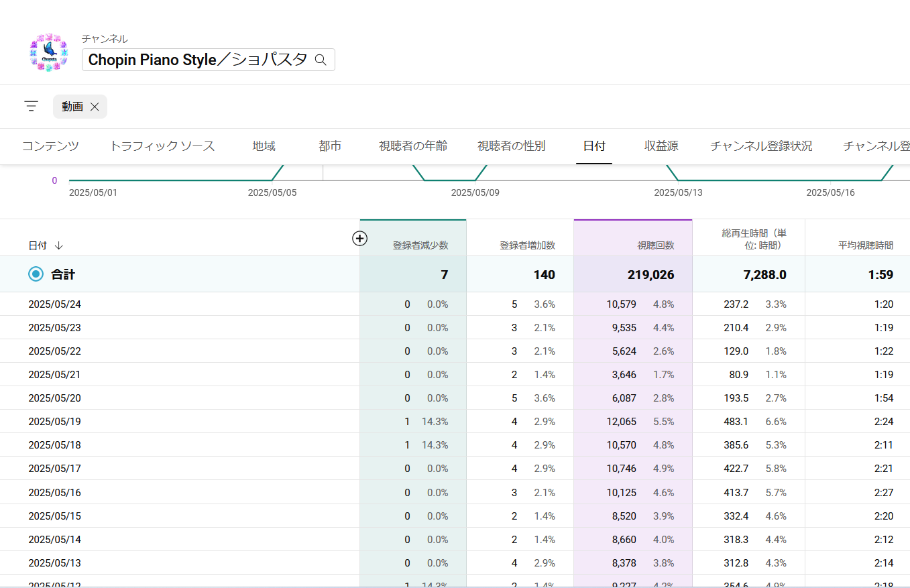Viewport: 910px width, 588px height.
Task: Click total views value 219,026
Action: (x=650, y=275)
